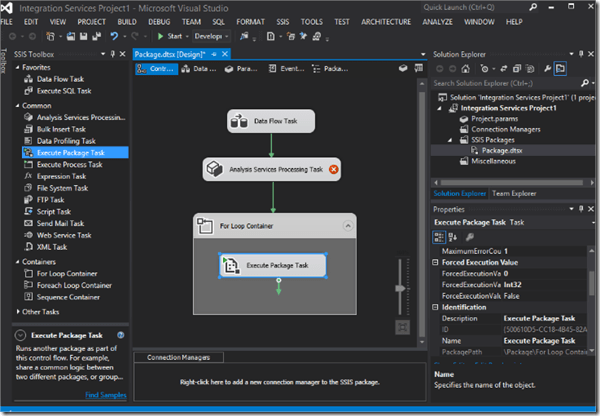Pick Foreach Loop Container in toolbox

point(75,284)
